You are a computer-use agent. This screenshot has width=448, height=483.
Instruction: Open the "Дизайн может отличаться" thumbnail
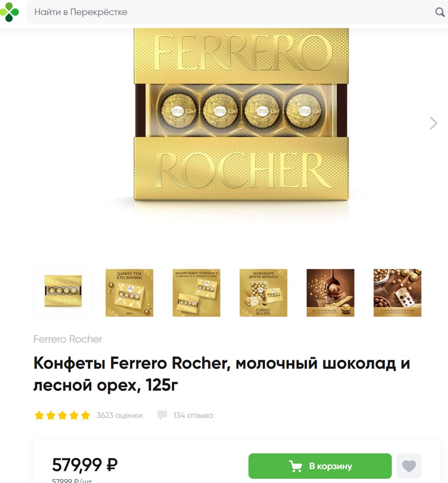(196, 292)
